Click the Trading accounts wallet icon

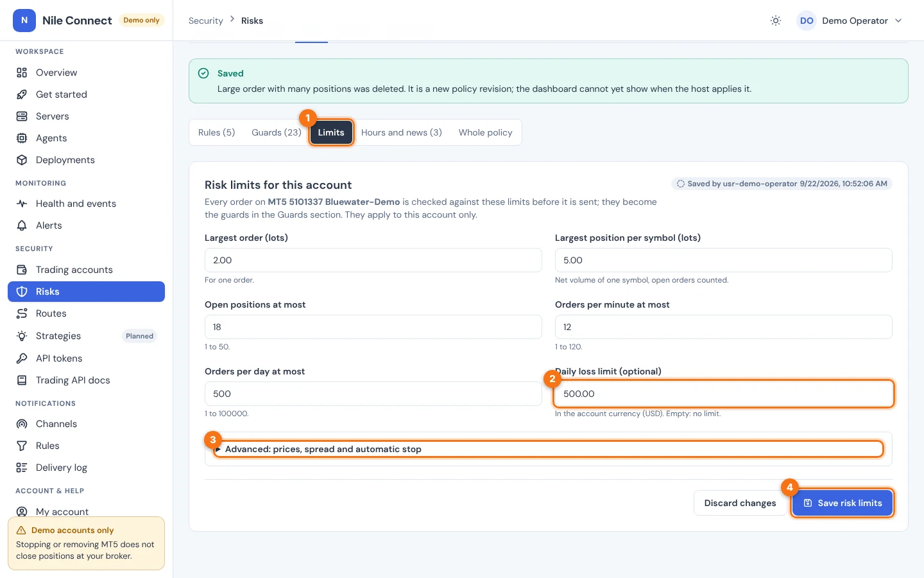[x=22, y=270]
